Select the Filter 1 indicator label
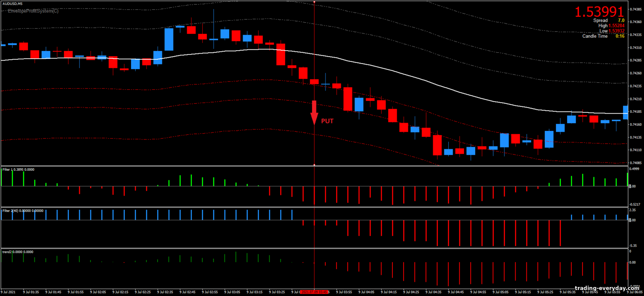644x296 pixels. [x=18, y=169]
